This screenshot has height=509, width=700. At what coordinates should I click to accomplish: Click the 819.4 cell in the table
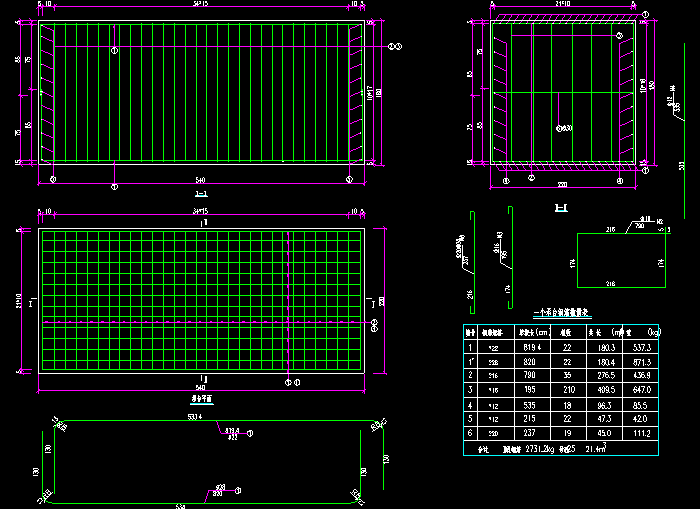[530, 346]
